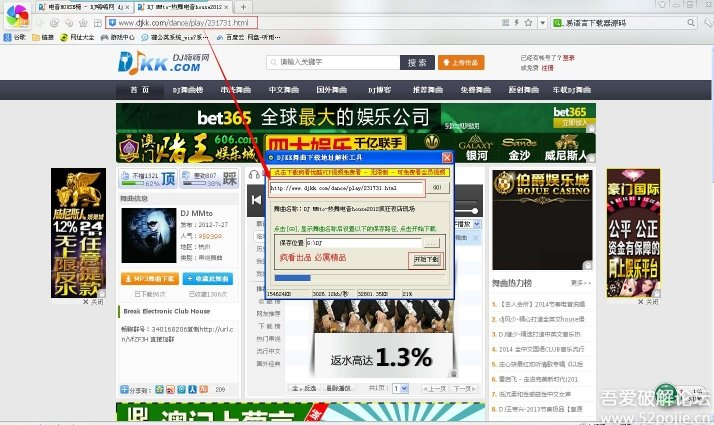Viewport: 714px width, 425px height.
Task: Switch to the first DJ嗨嗨网 browser tab
Action: click(84, 7)
